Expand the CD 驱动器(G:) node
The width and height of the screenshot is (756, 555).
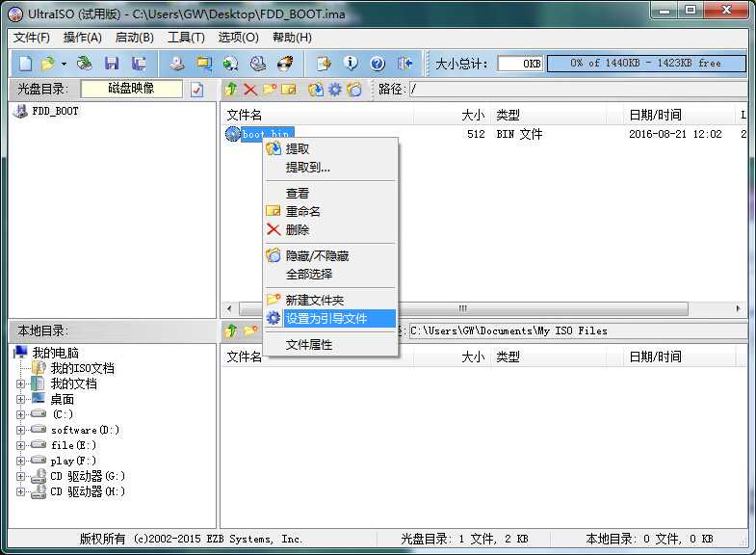click(x=20, y=477)
